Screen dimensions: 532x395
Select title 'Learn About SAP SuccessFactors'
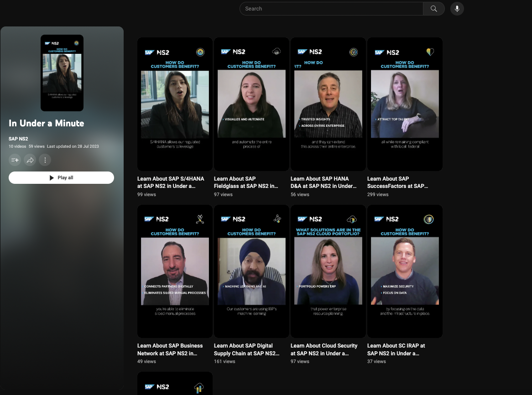398,182
